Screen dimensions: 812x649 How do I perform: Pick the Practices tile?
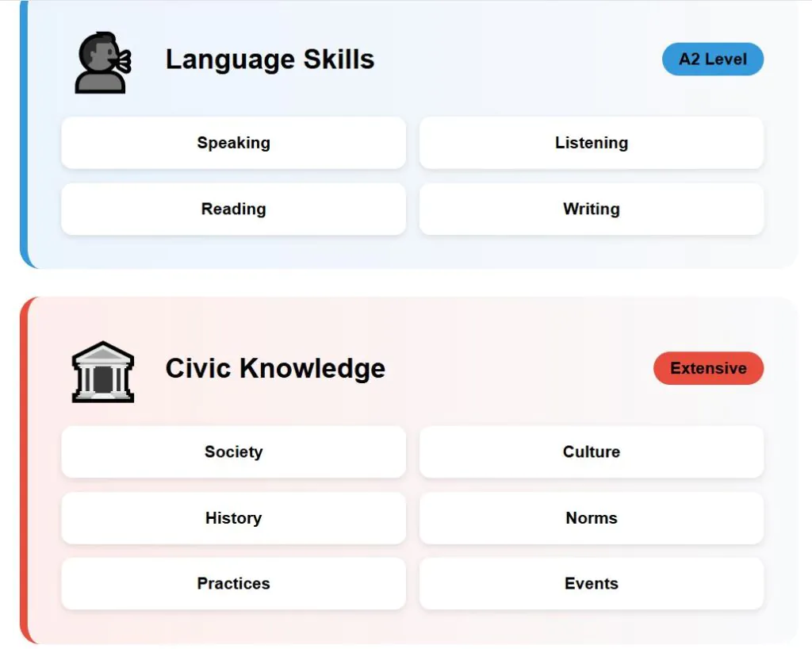tap(233, 583)
